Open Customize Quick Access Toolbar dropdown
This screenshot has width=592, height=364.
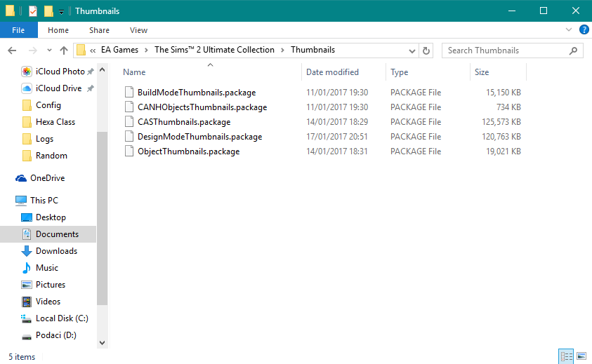point(61,12)
